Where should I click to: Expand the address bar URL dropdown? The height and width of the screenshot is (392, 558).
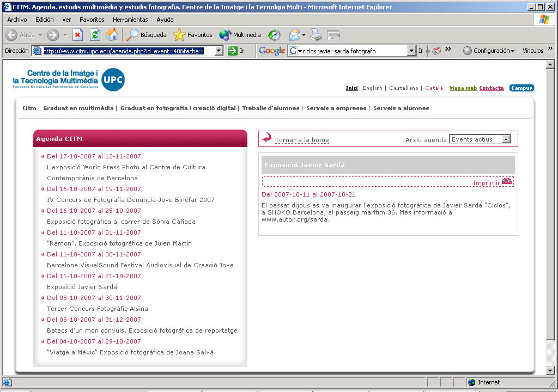point(219,51)
